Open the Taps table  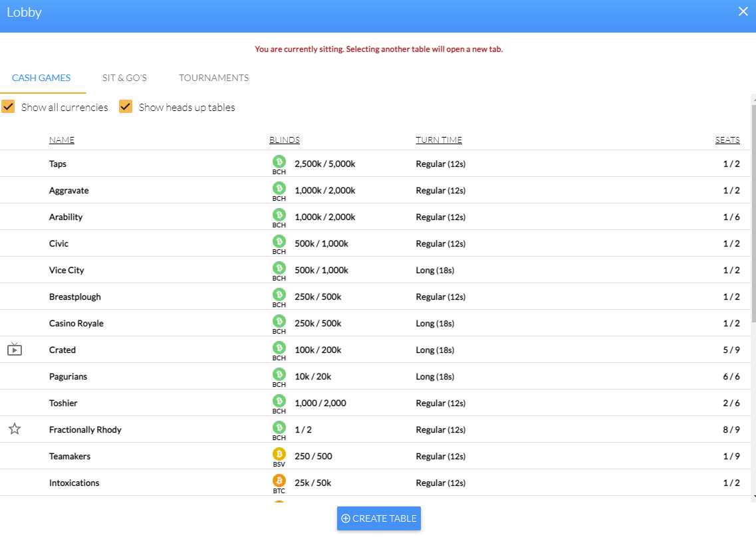[x=58, y=164]
